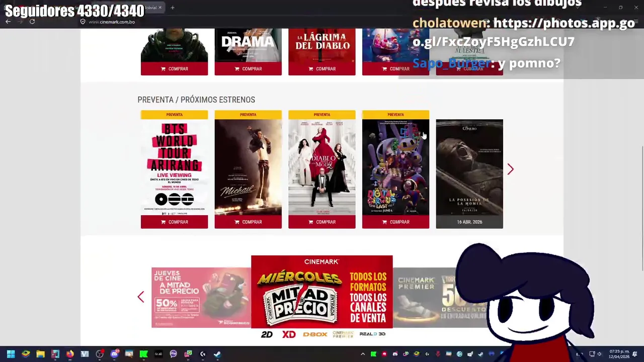Open the notifications bell icon

635,354
